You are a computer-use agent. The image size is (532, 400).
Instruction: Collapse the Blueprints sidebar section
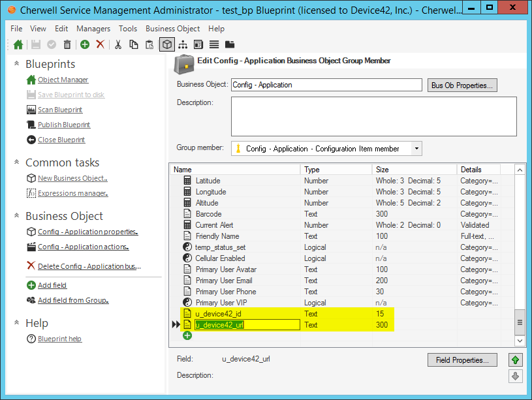point(15,63)
